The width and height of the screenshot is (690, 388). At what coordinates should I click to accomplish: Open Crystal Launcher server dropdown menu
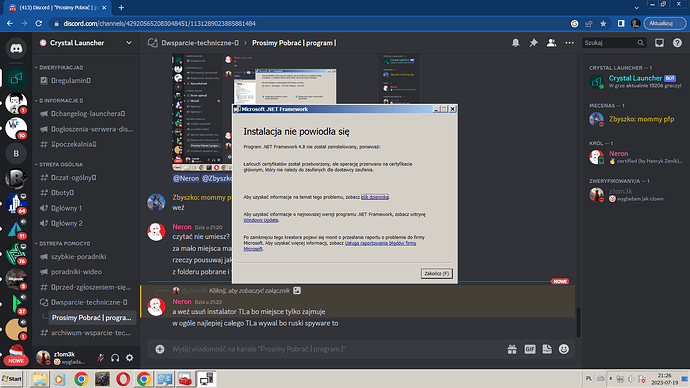[129, 43]
